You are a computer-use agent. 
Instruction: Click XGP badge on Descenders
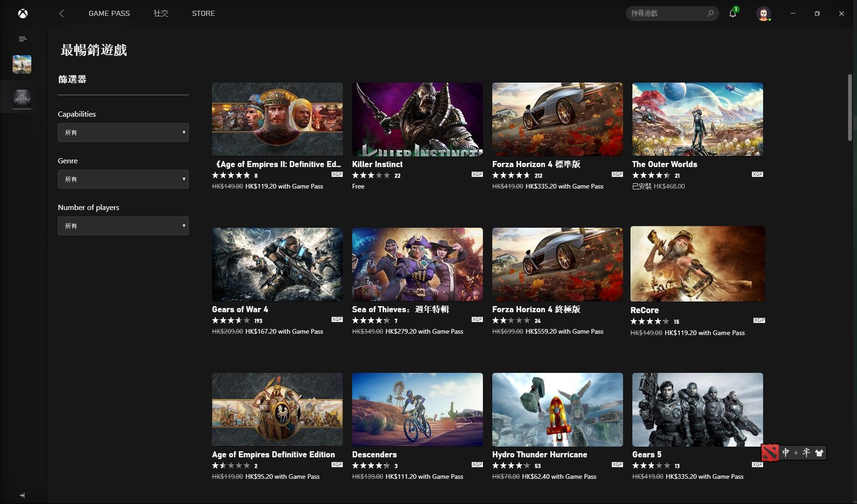[477, 464]
